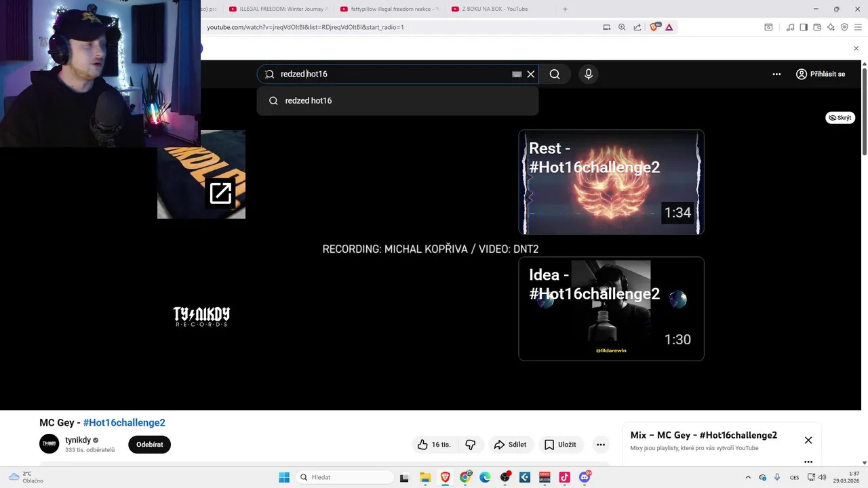The height and width of the screenshot is (488, 868).
Task: Open the Task View taskbar icon
Action: (x=404, y=477)
